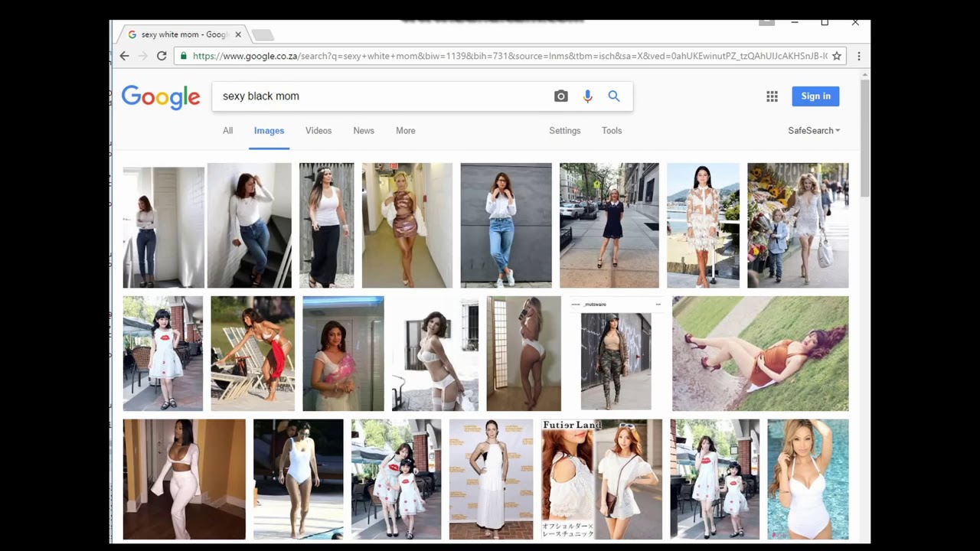
Task: Click the blue magnifier search icon
Action: pyautogui.click(x=614, y=96)
